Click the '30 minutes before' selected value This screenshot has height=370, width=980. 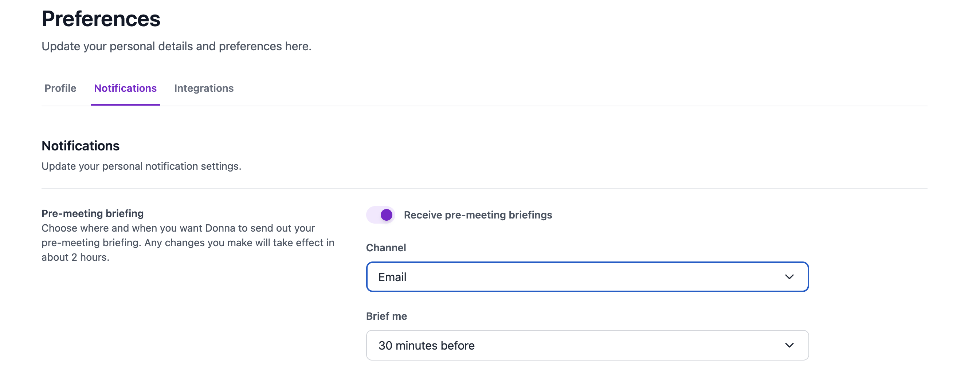coord(426,345)
